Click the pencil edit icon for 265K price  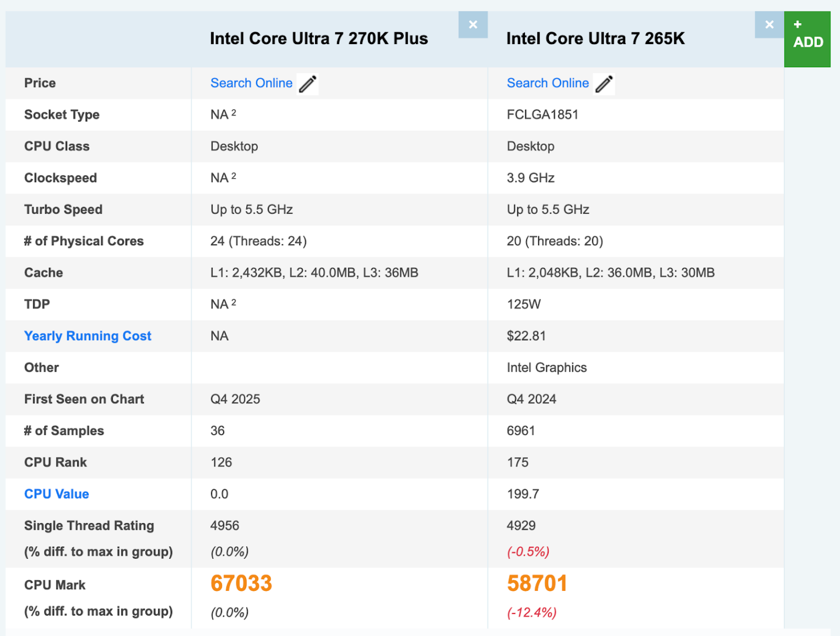(x=604, y=83)
